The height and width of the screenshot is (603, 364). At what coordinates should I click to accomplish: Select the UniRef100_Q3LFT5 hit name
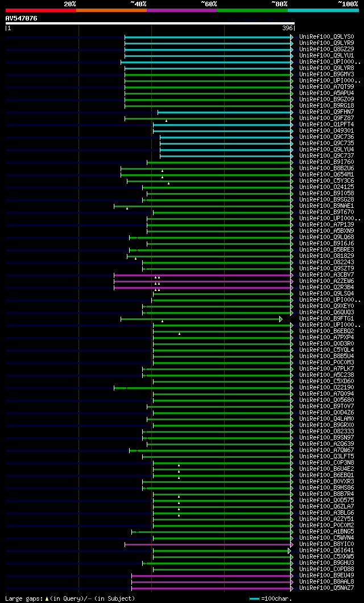click(x=327, y=457)
